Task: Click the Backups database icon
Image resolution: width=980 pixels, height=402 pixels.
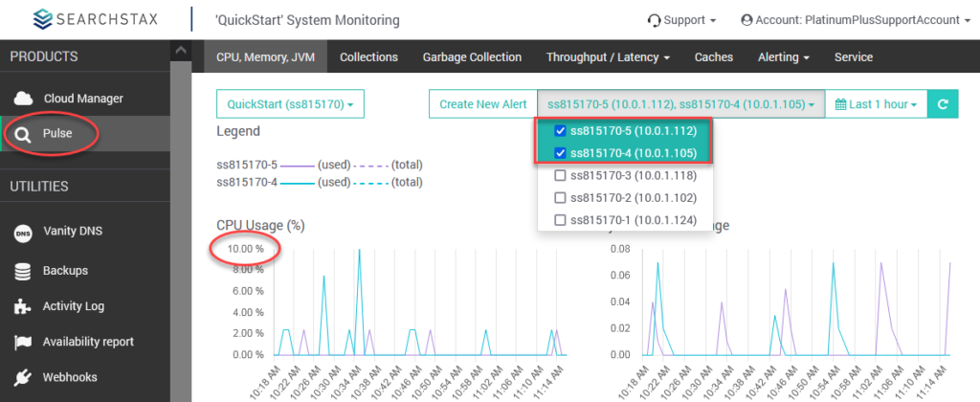Action: 23,271
